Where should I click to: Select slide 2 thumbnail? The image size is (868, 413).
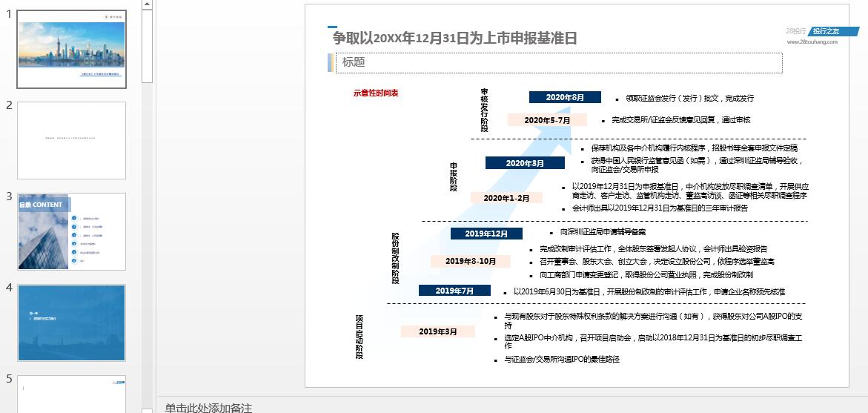(x=71, y=140)
